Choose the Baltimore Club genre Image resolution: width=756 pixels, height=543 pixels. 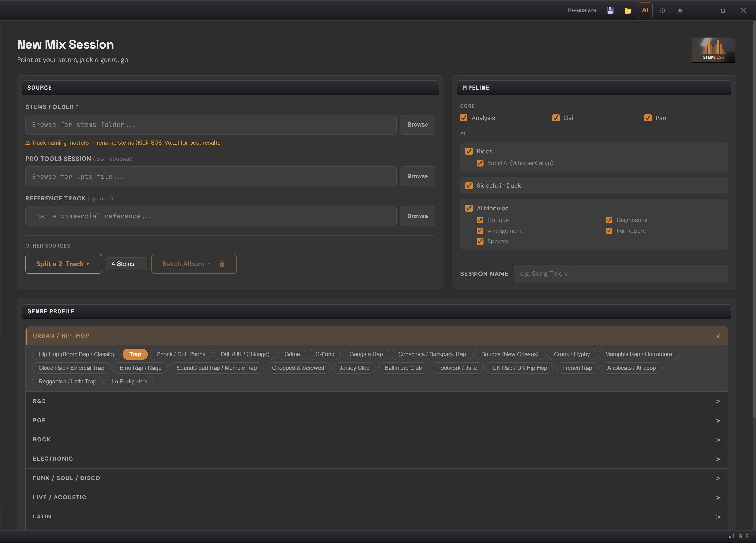(x=403, y=368)
